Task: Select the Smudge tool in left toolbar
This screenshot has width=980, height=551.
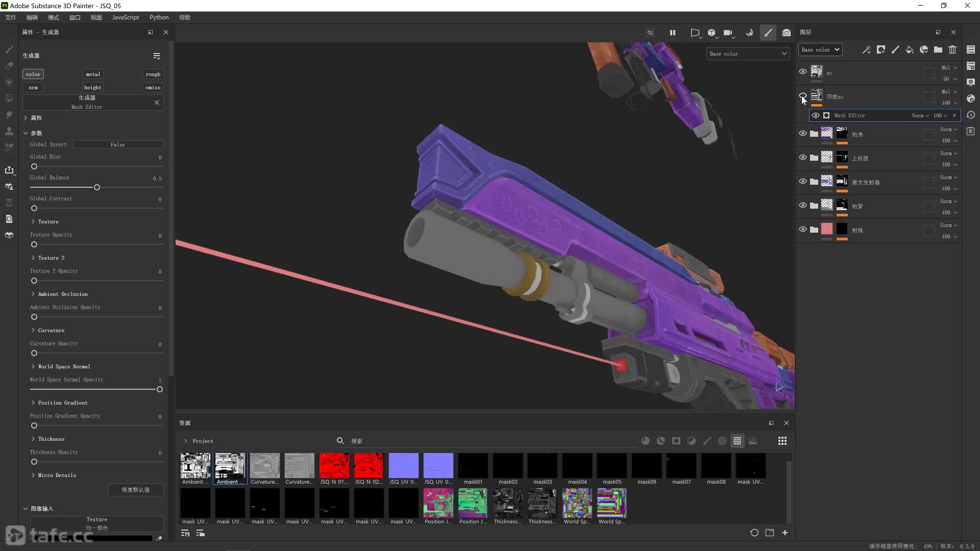Action: tap(9, 114)
